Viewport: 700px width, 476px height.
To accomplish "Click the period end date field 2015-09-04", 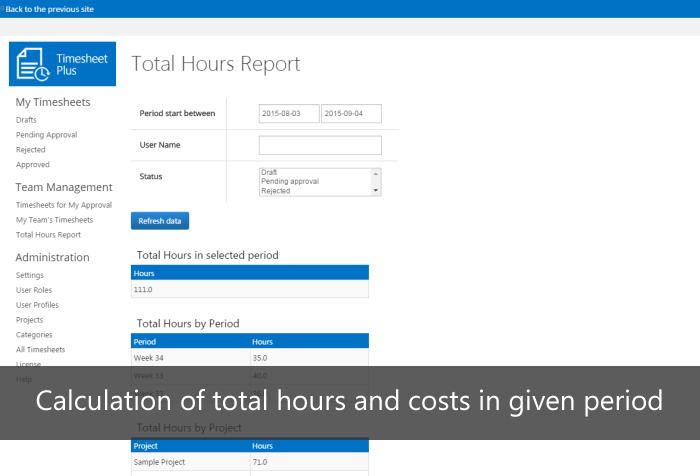I will (351, 113).
